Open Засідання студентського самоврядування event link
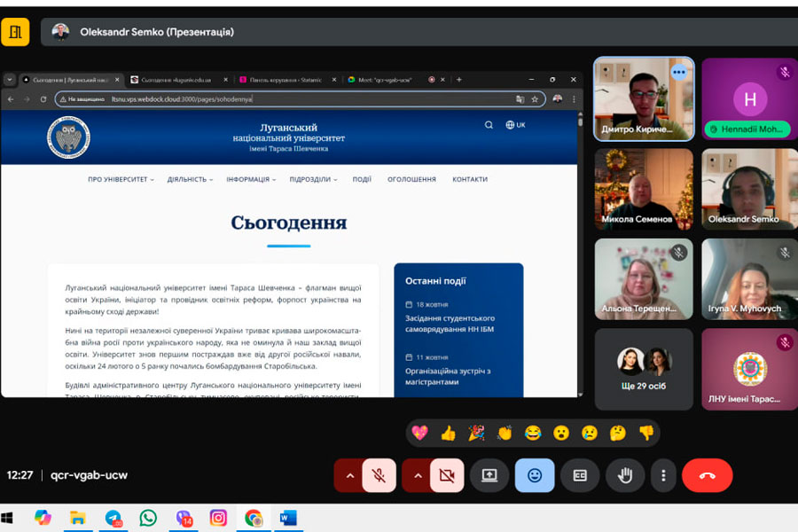The image size is (798, 532). 450,324
